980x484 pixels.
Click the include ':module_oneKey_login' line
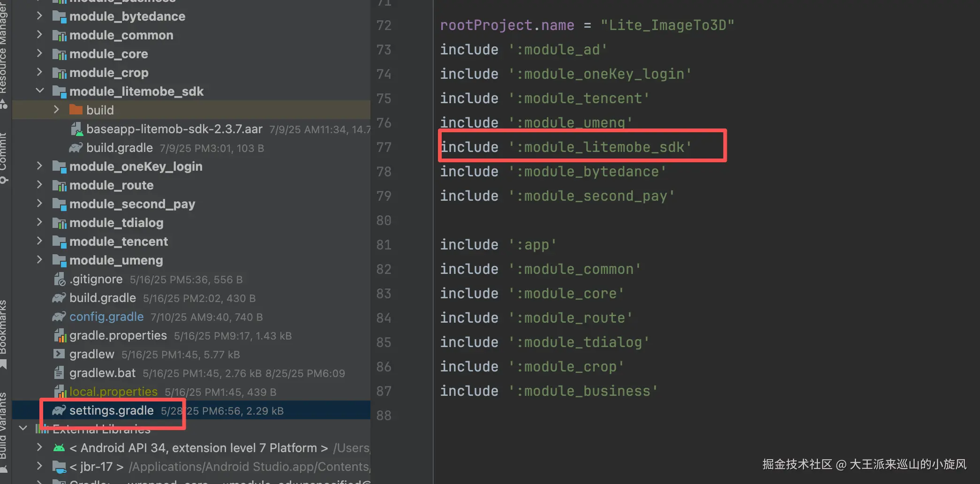coord(566,74)
